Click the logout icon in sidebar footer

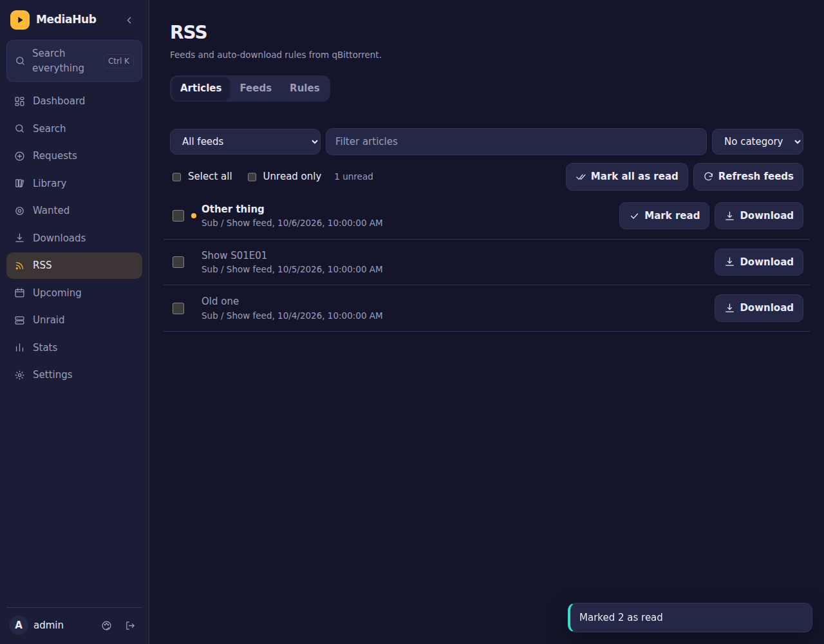(x=130, y=625)
